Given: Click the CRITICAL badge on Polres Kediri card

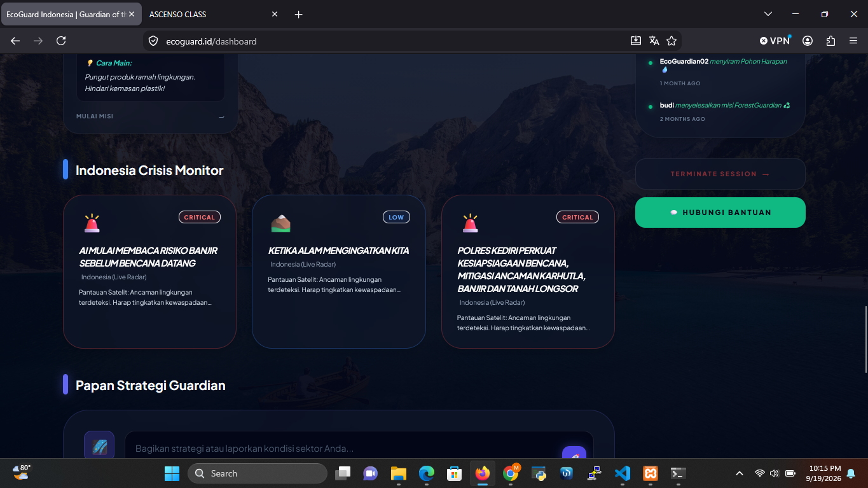Looking at the screenshot, I should point(577,217).
